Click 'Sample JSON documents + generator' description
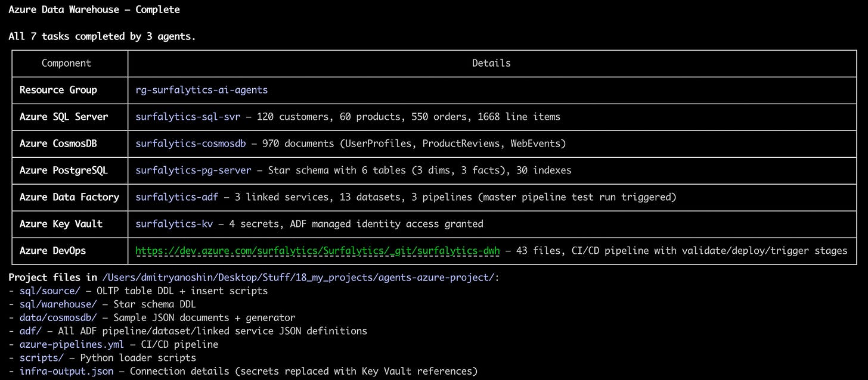 [204, 317]
